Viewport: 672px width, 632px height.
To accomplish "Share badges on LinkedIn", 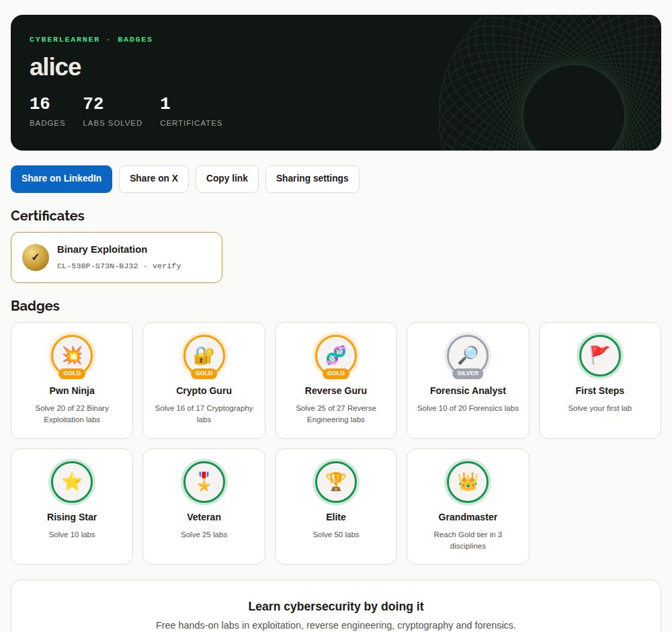I will tap(61, 179).
